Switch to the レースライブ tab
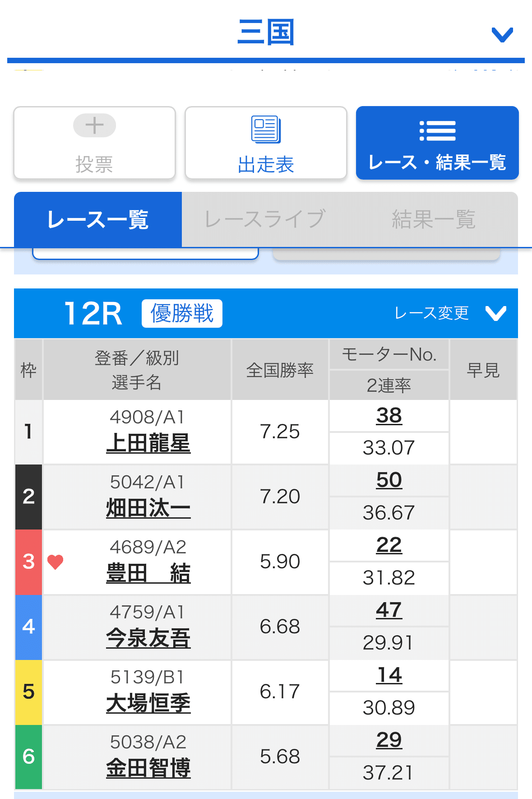This screenshot has height=799, width=532. (265, 220)
